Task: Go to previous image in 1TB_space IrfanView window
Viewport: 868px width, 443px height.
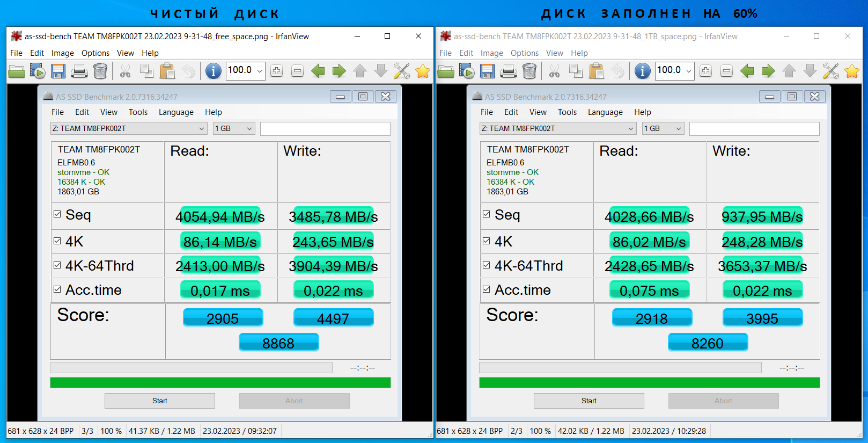Action: pos(747,71)
